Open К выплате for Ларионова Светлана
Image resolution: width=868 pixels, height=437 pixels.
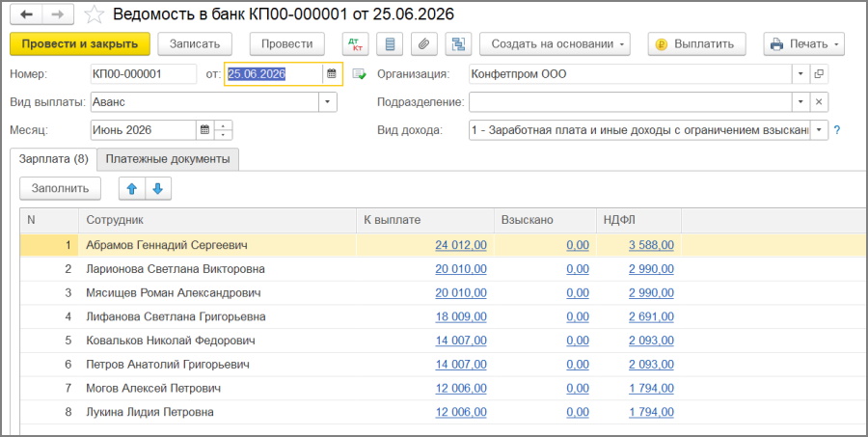pos(461,269)
